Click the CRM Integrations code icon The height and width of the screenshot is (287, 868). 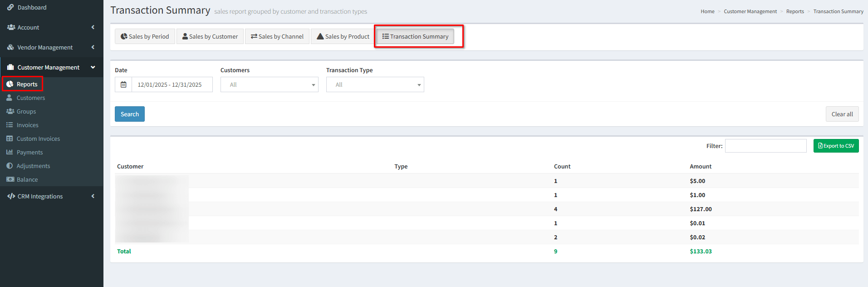tap(11, 197)
